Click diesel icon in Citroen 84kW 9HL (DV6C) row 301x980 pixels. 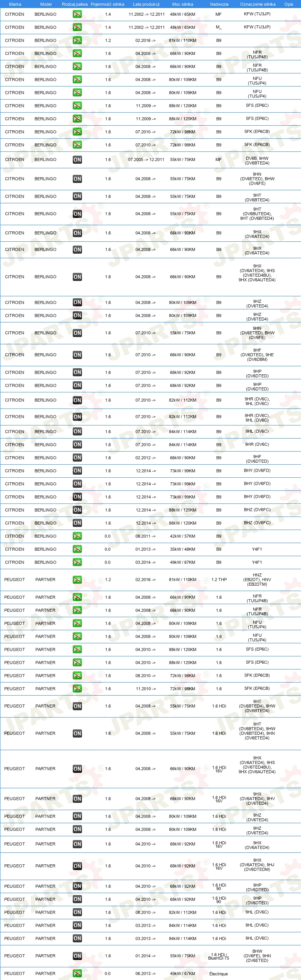pyautogui.click(x=77, y=432)
